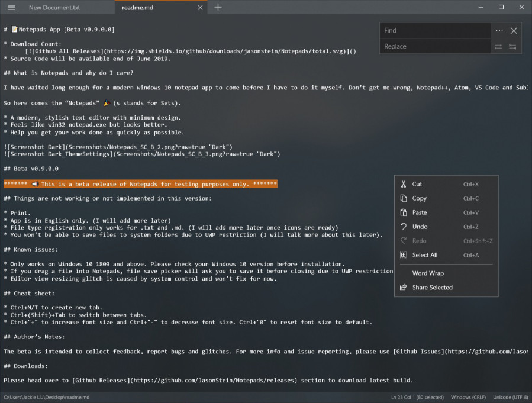
Task: Click the readme.md file path in status bar
Action: coord(47,398)
